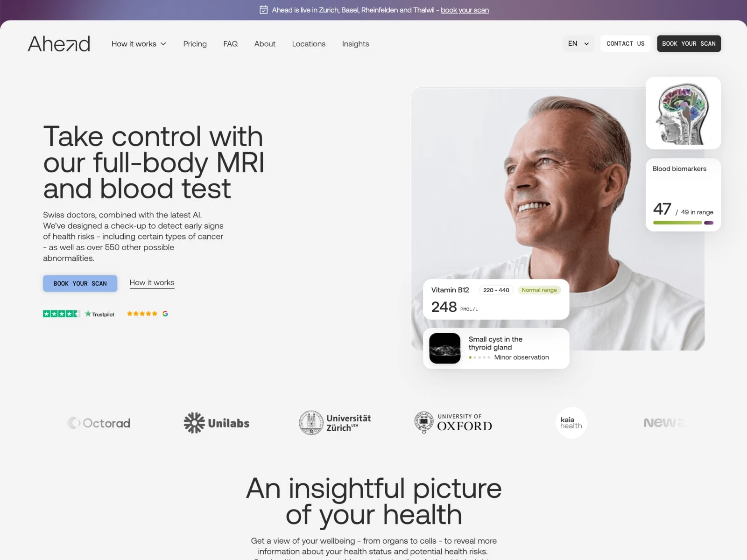747x560 pixels.
Task: Follow the book your scan banner link
Action: pyautogui.click(x=465, y=10)
